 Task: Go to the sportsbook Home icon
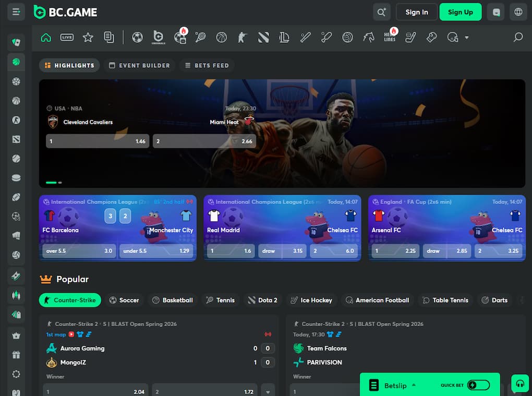click(46, 38)
